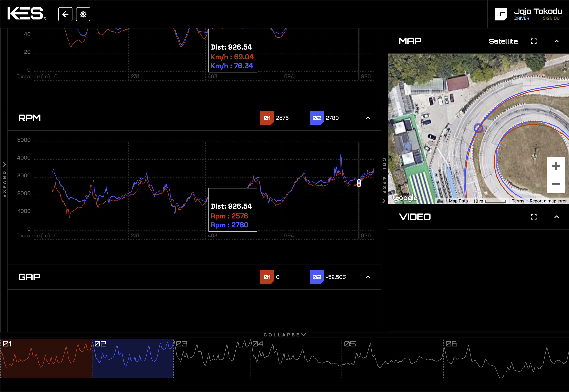Image resolution: width=569 pixels, height=392 pixels.
Task: Select lap 01 in the timeline
Action: tap(46, 359)
